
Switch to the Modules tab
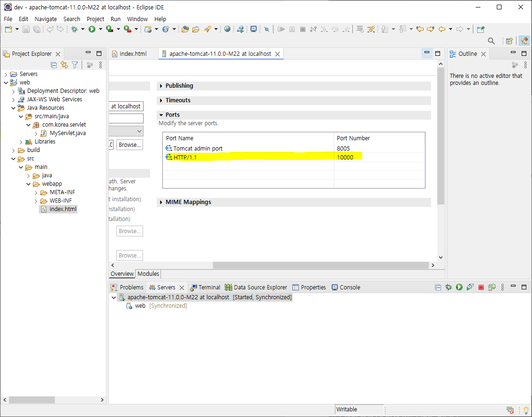coord(148,274)
